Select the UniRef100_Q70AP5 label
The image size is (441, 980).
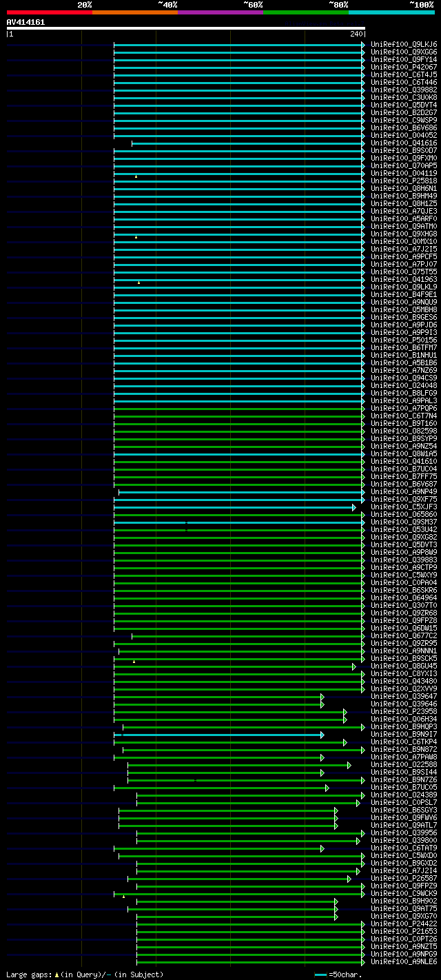[404, 165]
